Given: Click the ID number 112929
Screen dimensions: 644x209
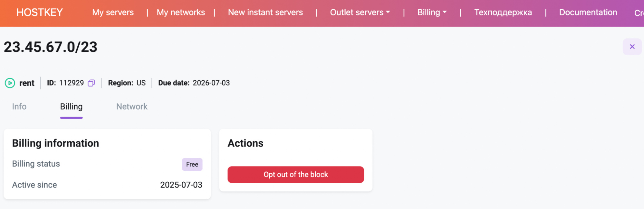Looking at the screenshot, I should pyautogui.click(x=72, y=83).
